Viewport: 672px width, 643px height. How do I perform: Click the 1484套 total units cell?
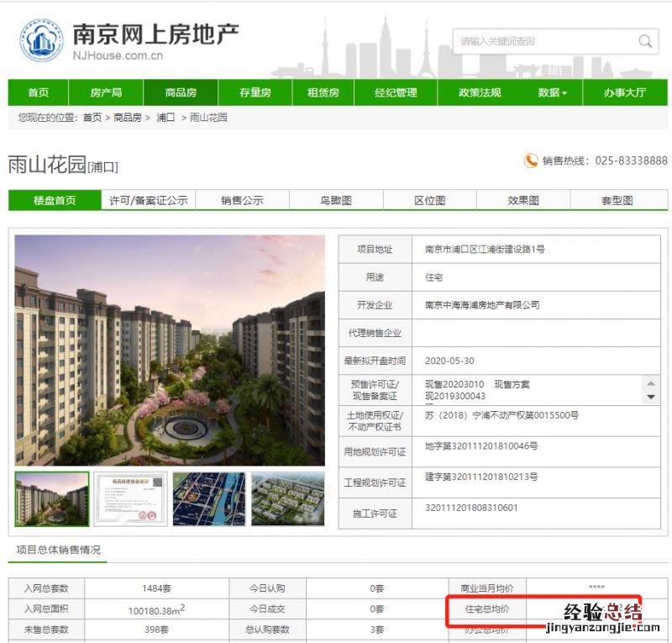[157, 588]
